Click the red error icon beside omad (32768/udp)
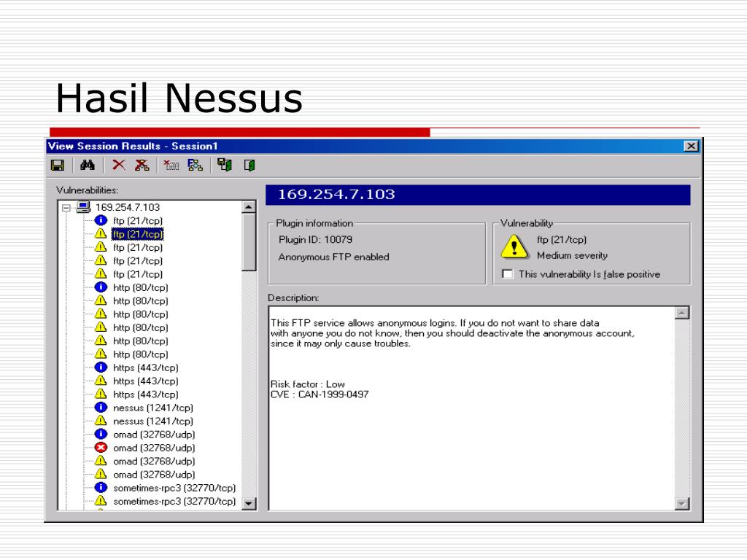Viewport: 747px width, 560px height. (x=101, y=448)
